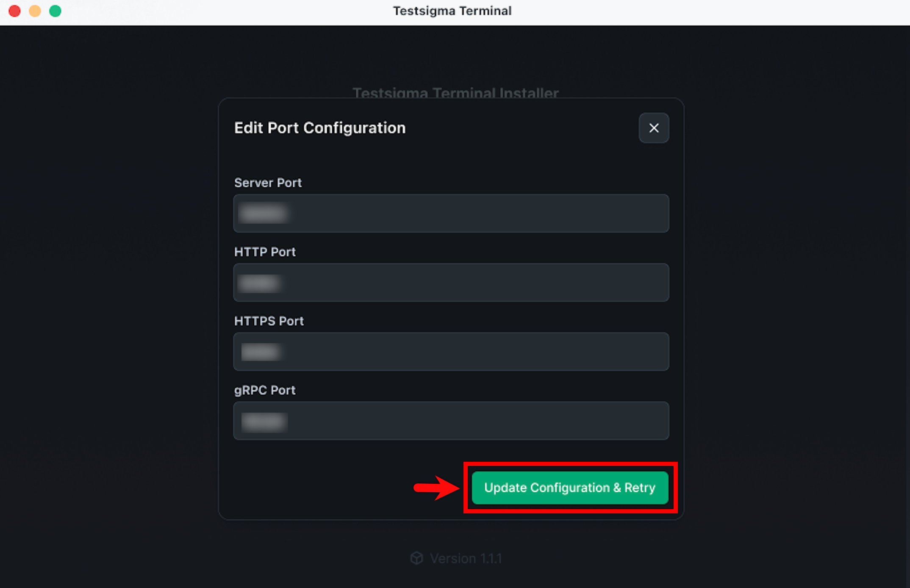This screenshot has width=910, height=588.
Task: Click the package cube icon next to Version 1.1.1
Action: [416, 558]
